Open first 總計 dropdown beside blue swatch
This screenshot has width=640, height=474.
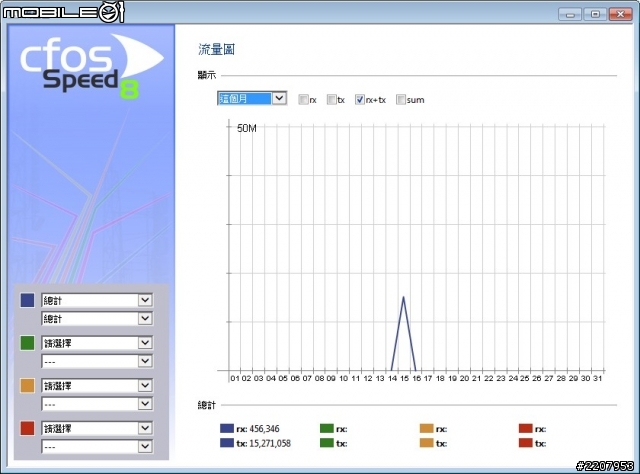tap(97, 300)
